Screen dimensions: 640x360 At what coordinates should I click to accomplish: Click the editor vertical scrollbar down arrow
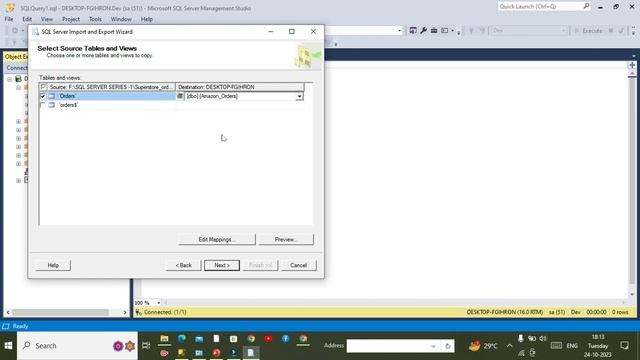coord(632,294)
